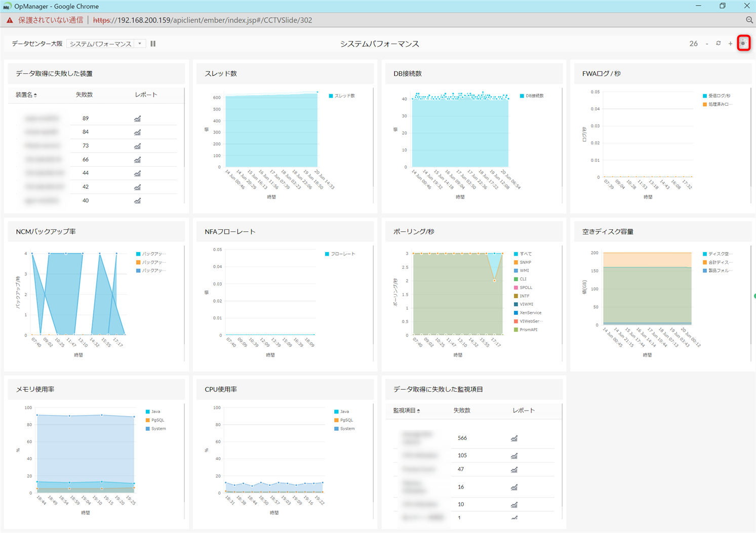756x533 pixels.
Task: Sort by 監視項目 column header
Action: [406, 411]
